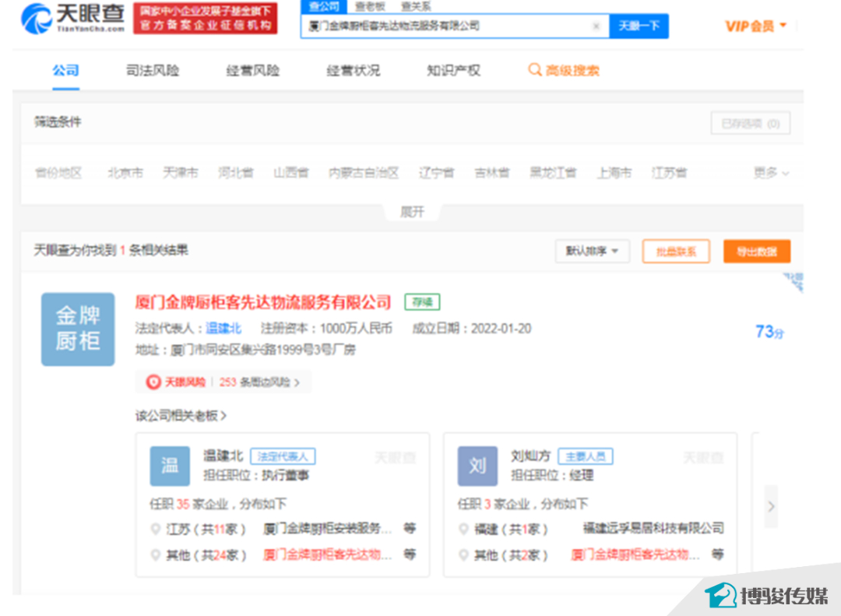
Task: Filter by 吉林省
Action: click(x=492, y=173)
